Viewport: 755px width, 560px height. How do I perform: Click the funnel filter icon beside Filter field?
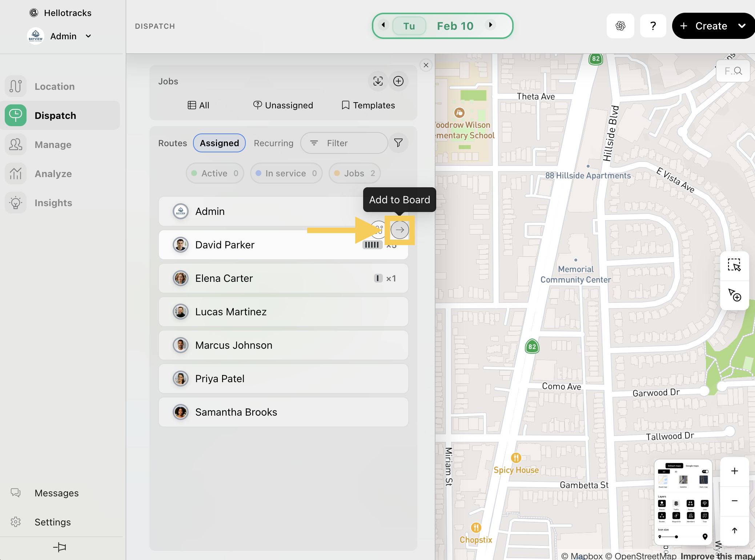(398, 143)
